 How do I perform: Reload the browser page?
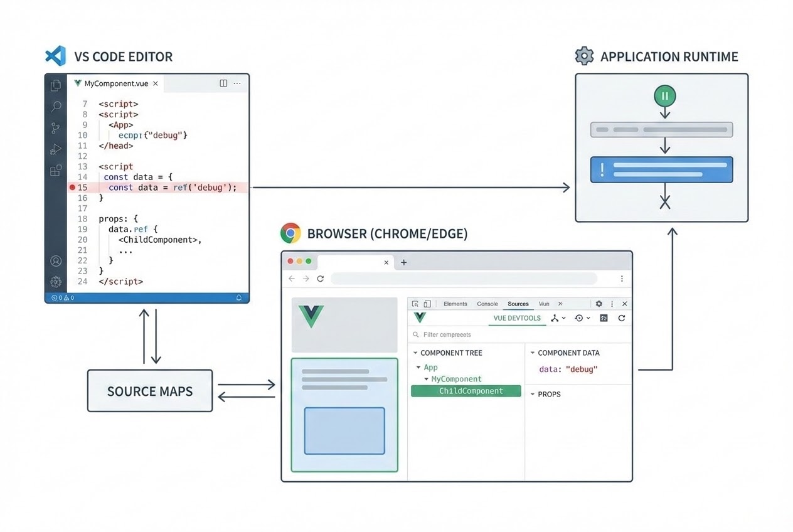point(320,279)
